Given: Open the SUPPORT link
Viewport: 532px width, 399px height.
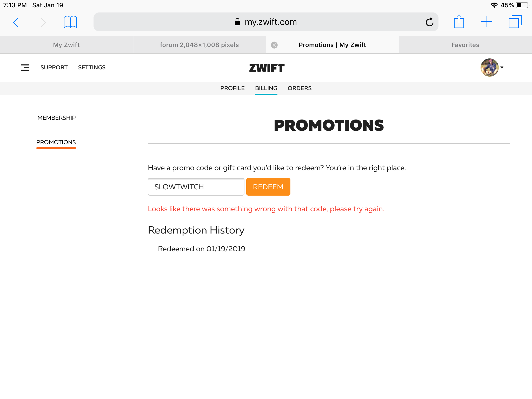Looking at the screenshot, I should click(x=54, y=68).
